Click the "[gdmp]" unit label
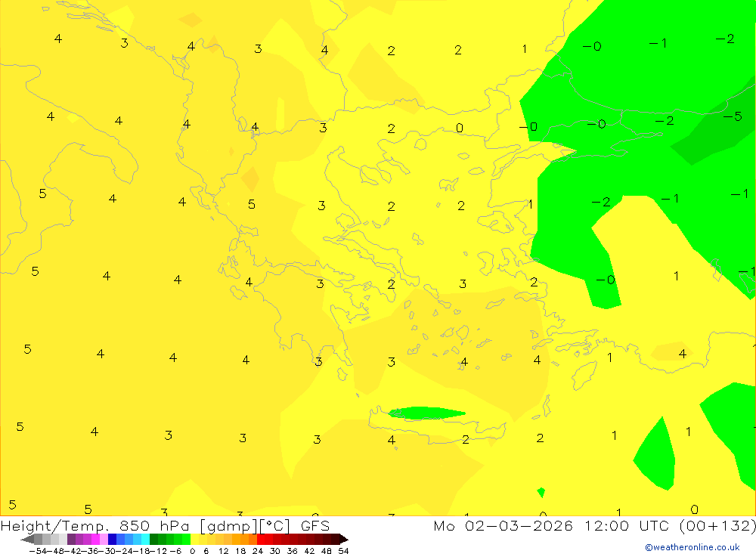This screenshot has width=756, height=554. [x=227, y=526]
